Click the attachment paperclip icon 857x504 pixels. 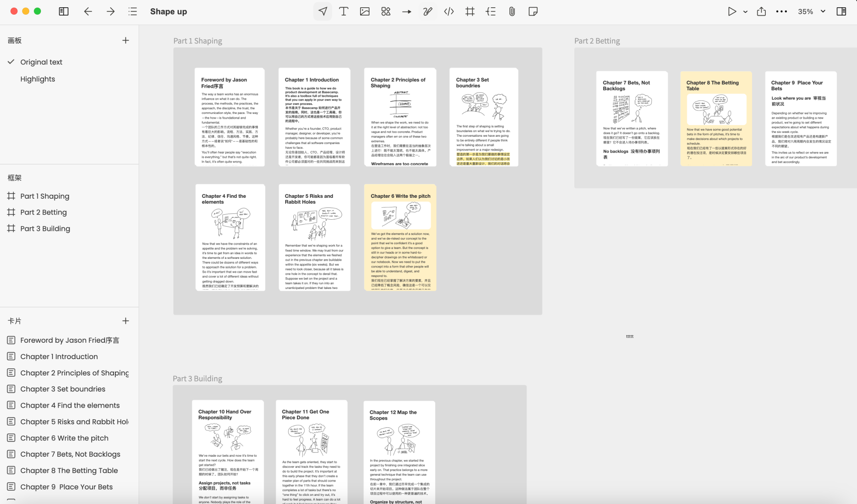point(512,12)
